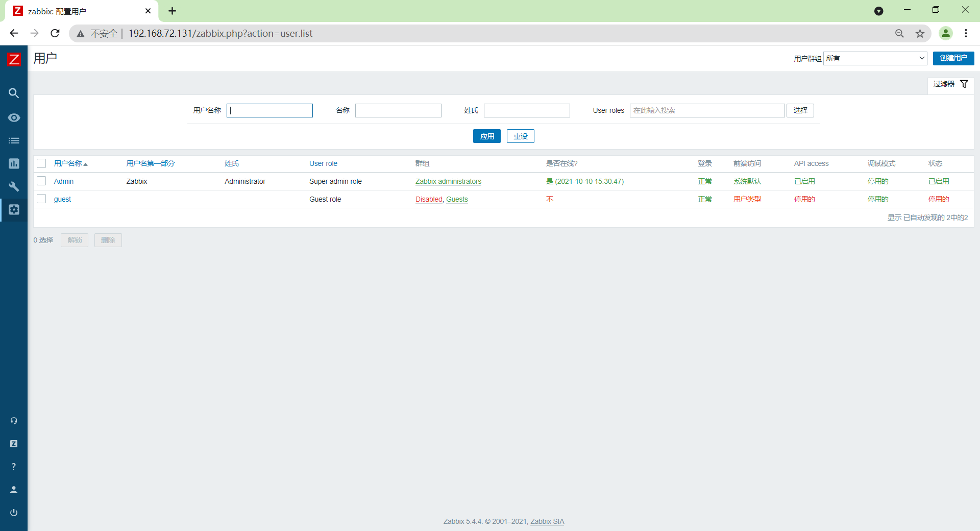Open the Admin user link
The image size is (980, 531).
[x=64, y=181]
